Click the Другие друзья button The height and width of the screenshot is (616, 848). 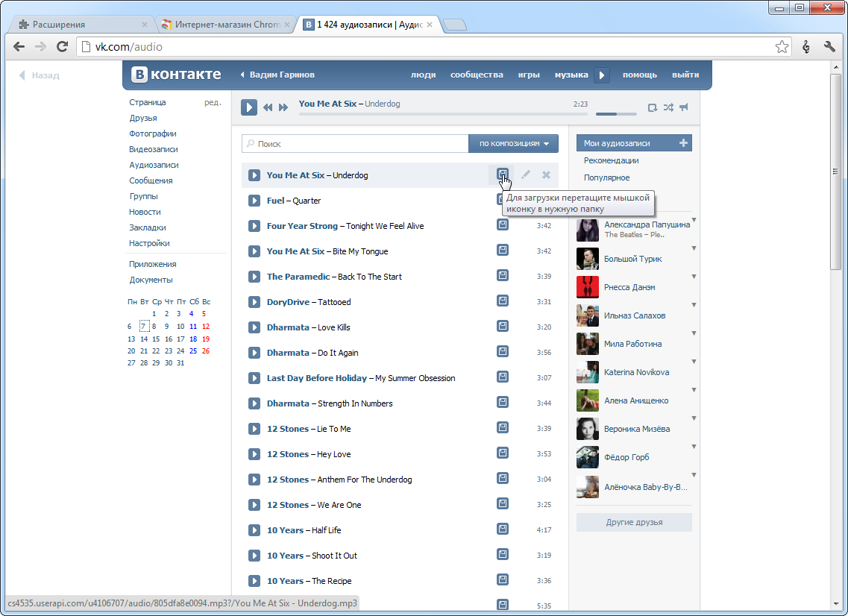click(x=634, y=523)
